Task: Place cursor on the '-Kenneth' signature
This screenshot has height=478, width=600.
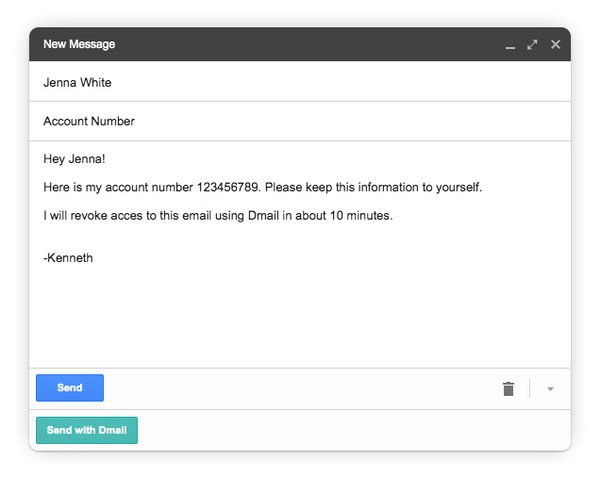Action: click(68, 258)
